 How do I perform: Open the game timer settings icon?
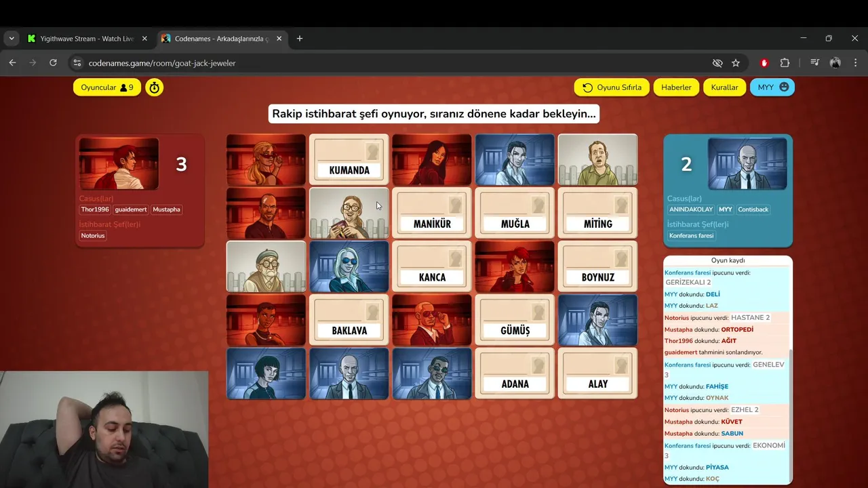[155, 87]
